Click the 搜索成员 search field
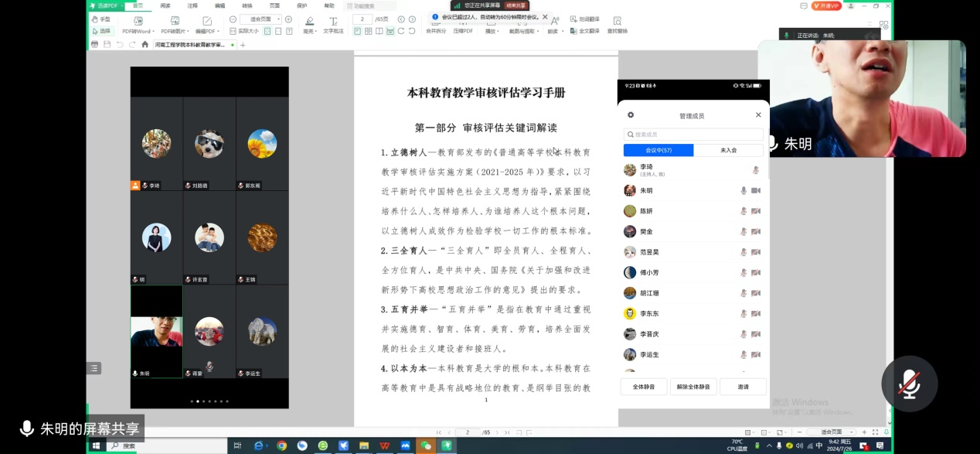 693,135
